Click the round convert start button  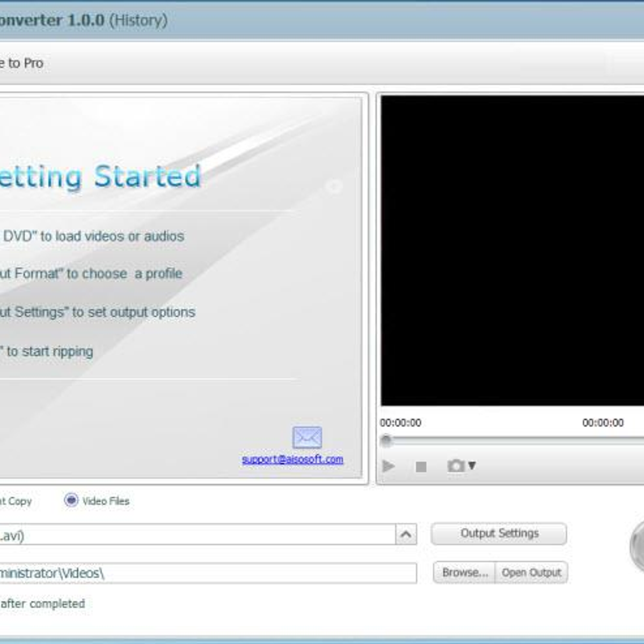[637, 546]
